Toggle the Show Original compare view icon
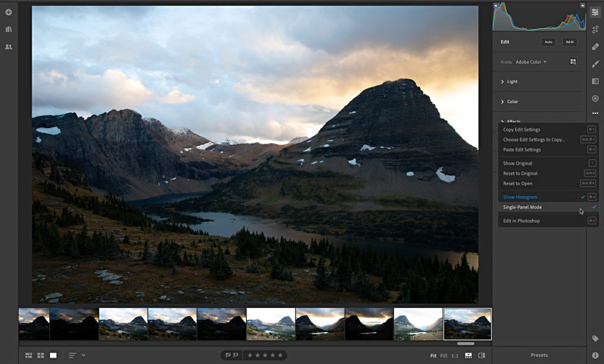Image resolution: width=604 pixels, height=364 pixels. 481,355
